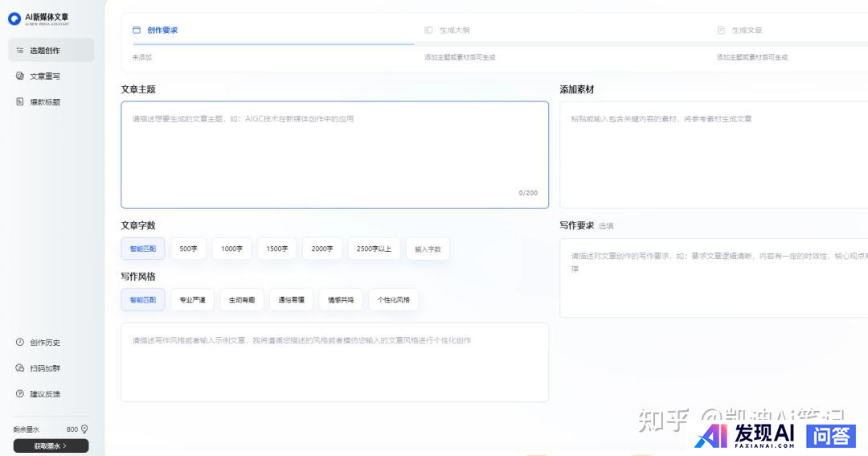Select 智能匹配 under 文章字数
The width and height of the screenshot is (868, 456).
tap(143, 249)
